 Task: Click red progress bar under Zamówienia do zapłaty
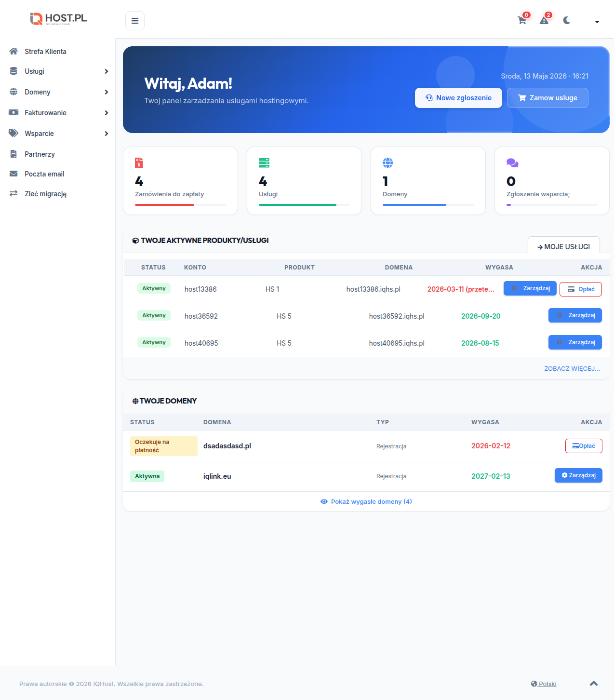164,205
